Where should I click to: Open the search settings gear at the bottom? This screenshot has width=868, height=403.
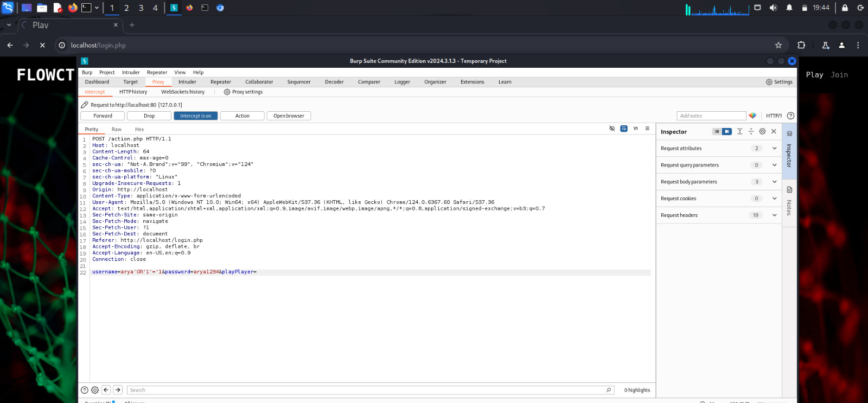(x=95, y=390)
